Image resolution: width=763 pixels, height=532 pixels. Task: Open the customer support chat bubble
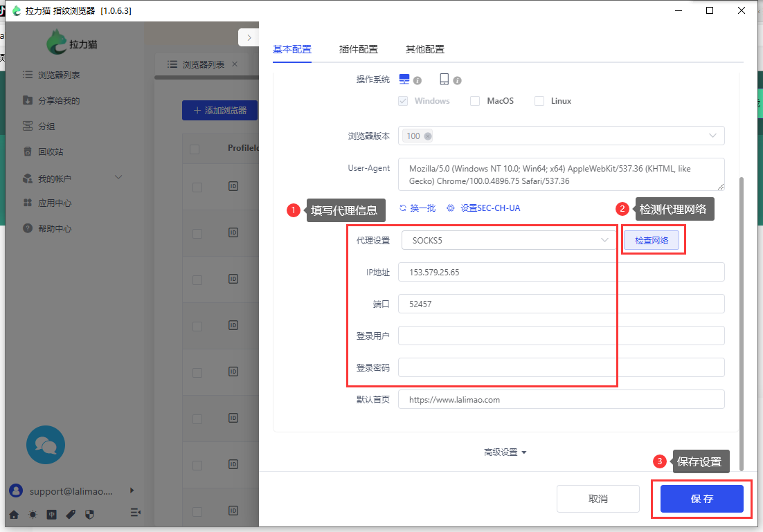coord(46,445)
